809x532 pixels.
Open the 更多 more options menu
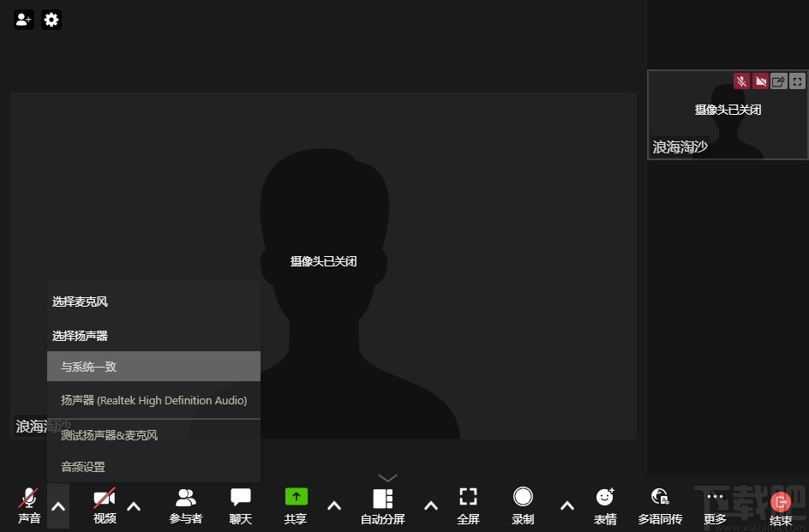[x=715, y=505]
